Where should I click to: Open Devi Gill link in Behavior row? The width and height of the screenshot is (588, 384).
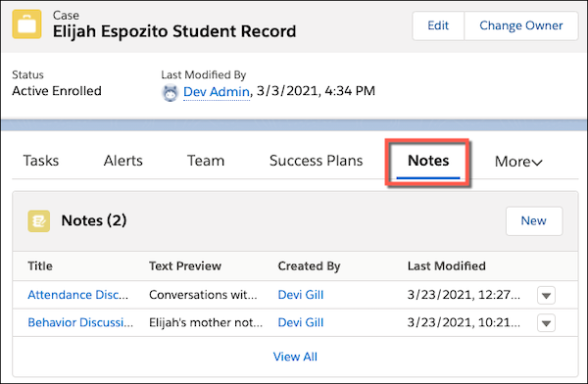[301, 322]
